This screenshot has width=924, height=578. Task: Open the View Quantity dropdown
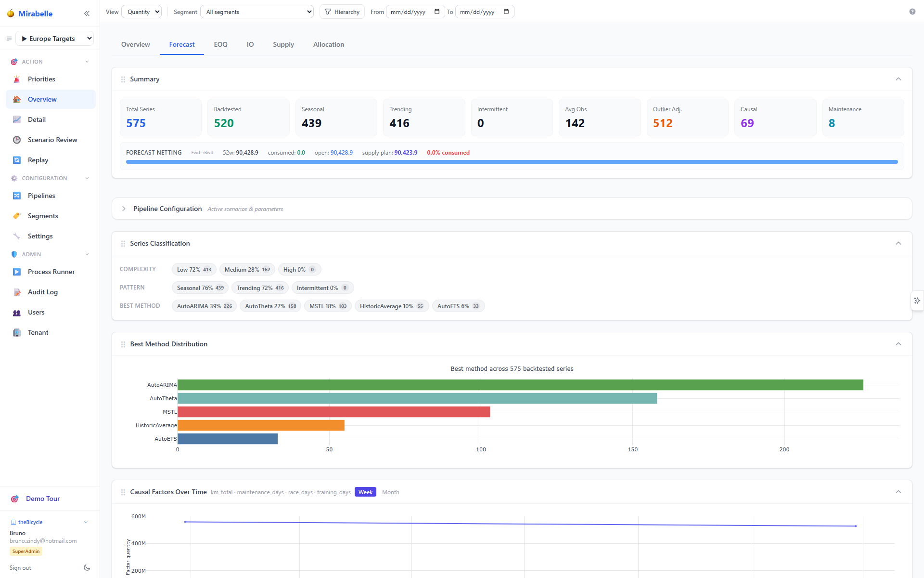tap(141, 12)
